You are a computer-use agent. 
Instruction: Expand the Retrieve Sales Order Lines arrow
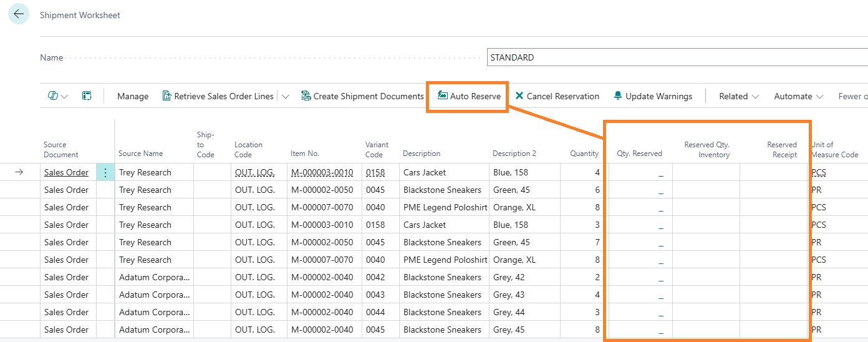(x=286, y=96)
